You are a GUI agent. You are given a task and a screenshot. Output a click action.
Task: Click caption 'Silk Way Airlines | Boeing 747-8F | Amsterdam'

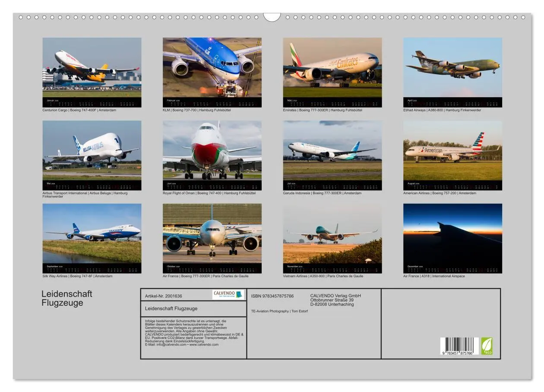(x=77, y=276)
